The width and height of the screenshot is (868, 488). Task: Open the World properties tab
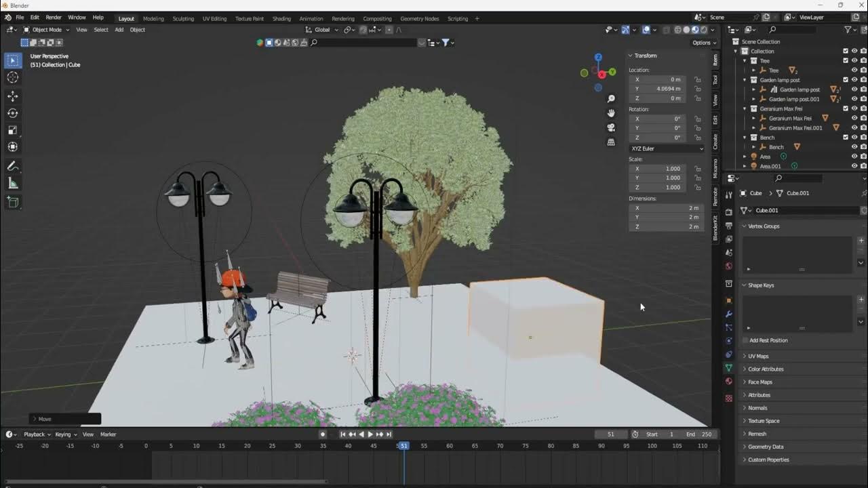point(729,266)
